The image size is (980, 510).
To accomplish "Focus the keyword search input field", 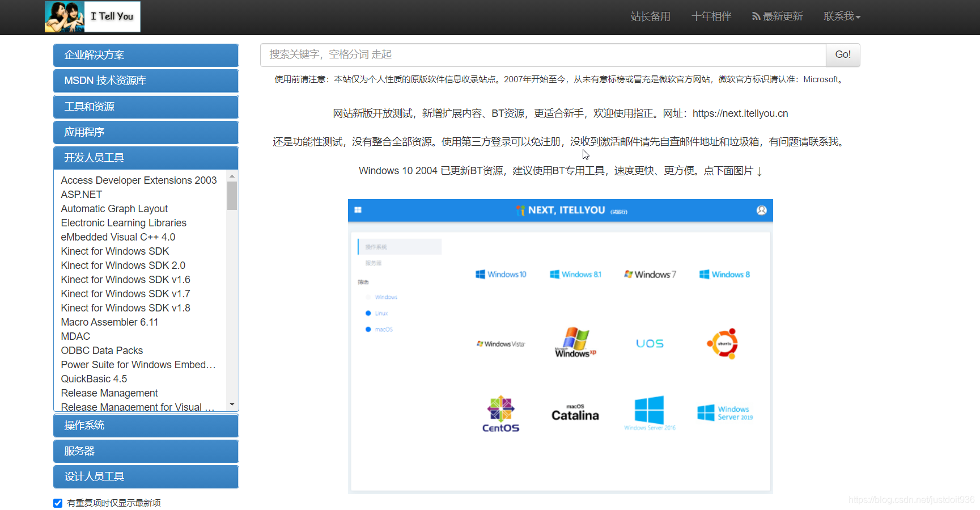I will pos(543,54).
